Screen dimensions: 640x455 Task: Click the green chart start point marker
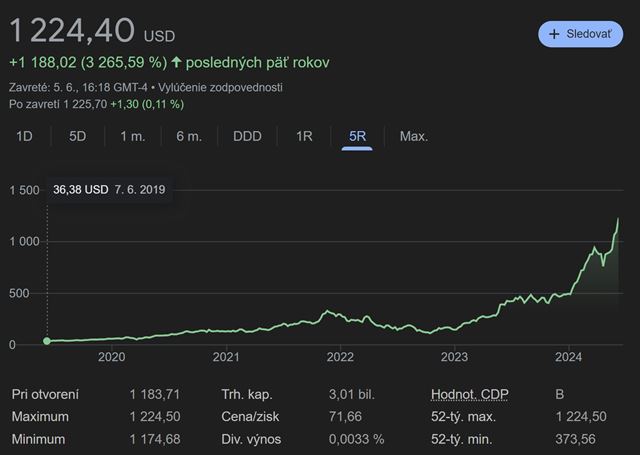click(47, 341)
